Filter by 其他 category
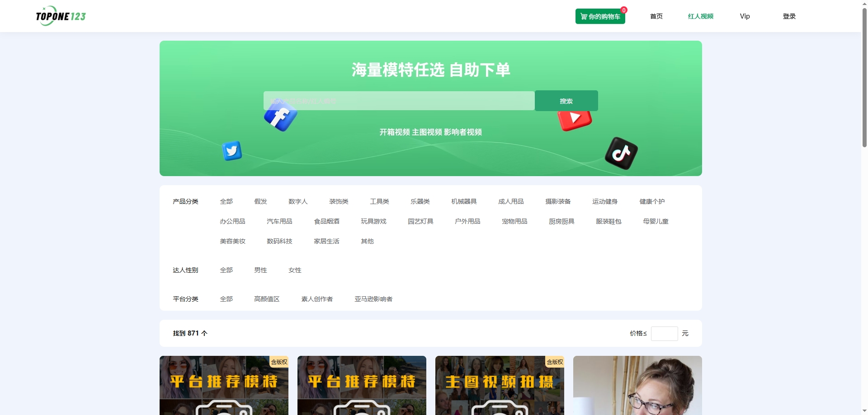Screen dimensions: 868x415 click(367, 241)
